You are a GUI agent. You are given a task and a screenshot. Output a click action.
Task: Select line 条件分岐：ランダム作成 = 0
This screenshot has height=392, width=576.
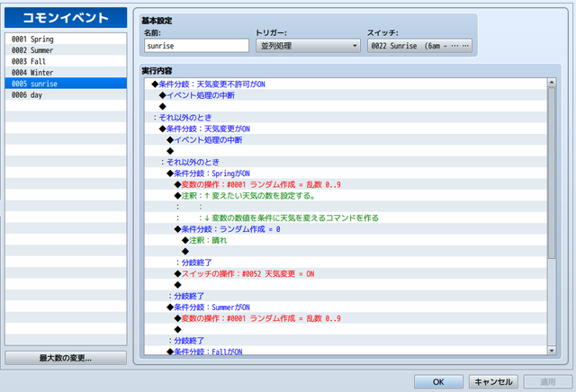click(x=346, y=229)
